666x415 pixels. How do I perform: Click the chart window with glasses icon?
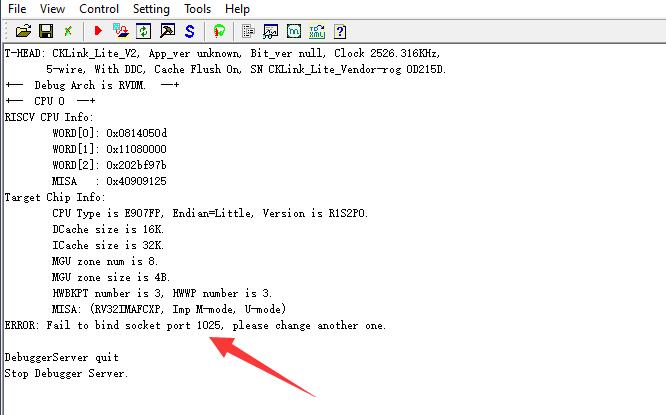click(271, 31)
